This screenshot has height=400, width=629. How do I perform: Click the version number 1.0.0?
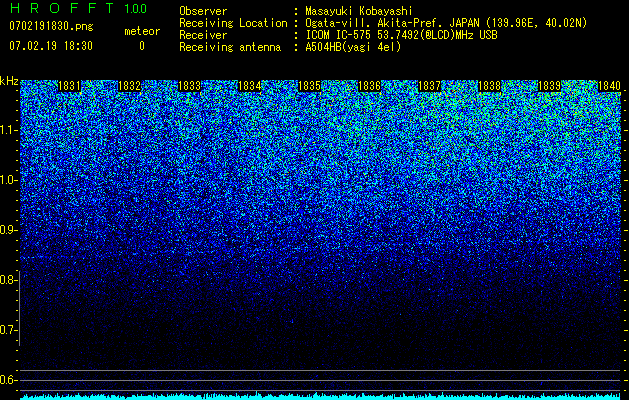[x=136, y=9]
